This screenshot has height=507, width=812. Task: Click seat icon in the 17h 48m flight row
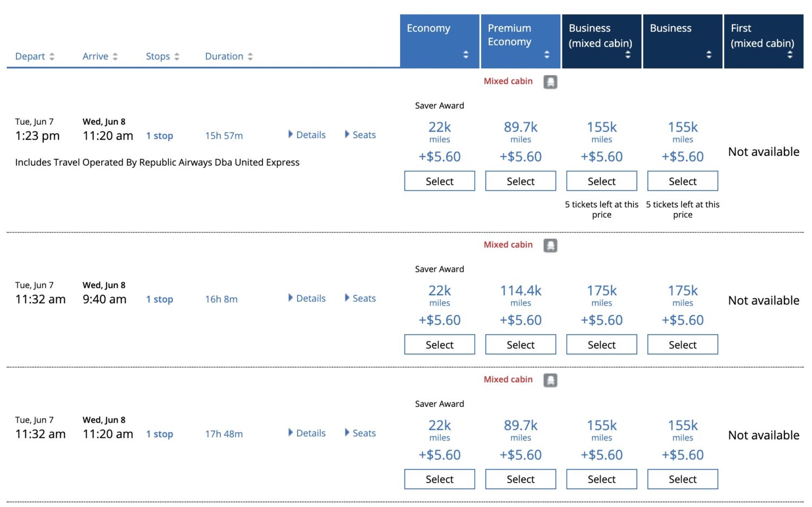point(550,380)
